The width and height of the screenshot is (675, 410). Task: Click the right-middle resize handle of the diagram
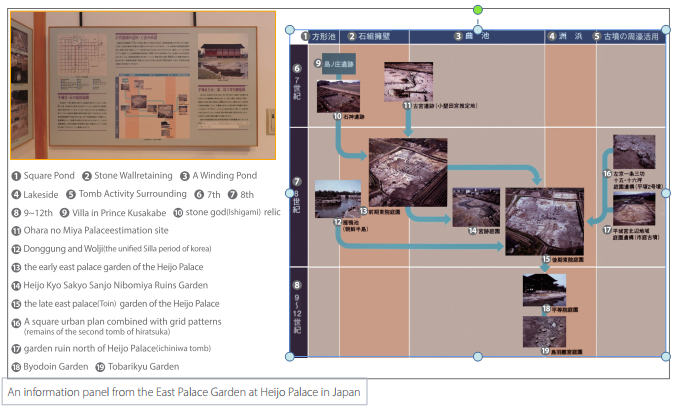click(x=667, y=193)
